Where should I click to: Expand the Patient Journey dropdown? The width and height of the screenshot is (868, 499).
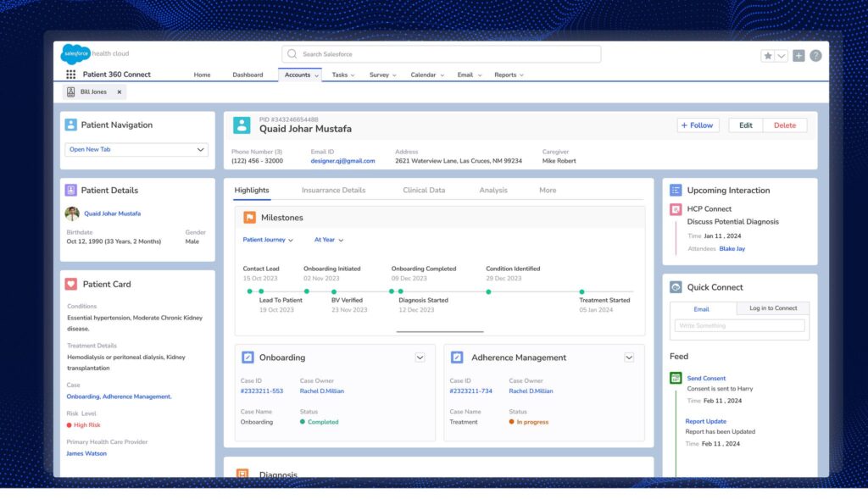pyautogui.click(x=268, y=240)
